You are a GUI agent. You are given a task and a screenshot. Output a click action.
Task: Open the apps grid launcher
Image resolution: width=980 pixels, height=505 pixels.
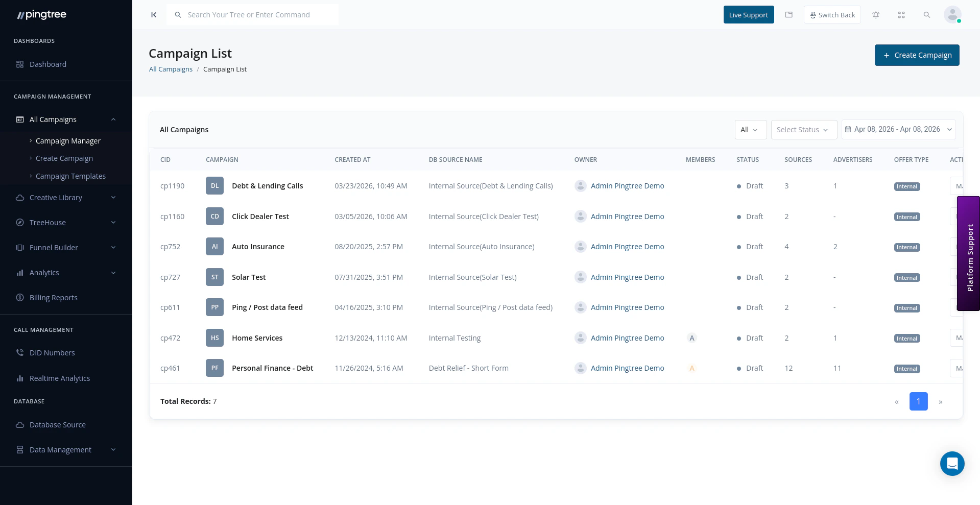[x=901, y=15]
